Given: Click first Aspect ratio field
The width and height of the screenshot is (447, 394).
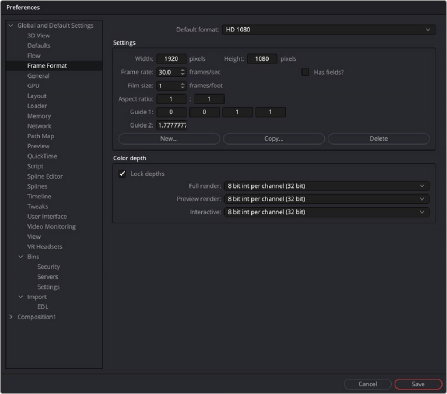Looking at the screenshot, I should point(171,99).
